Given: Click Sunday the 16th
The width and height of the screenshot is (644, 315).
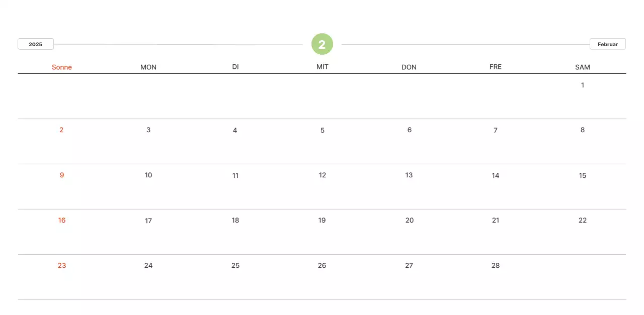Looking at the screenshot, I should pos(62,220).
